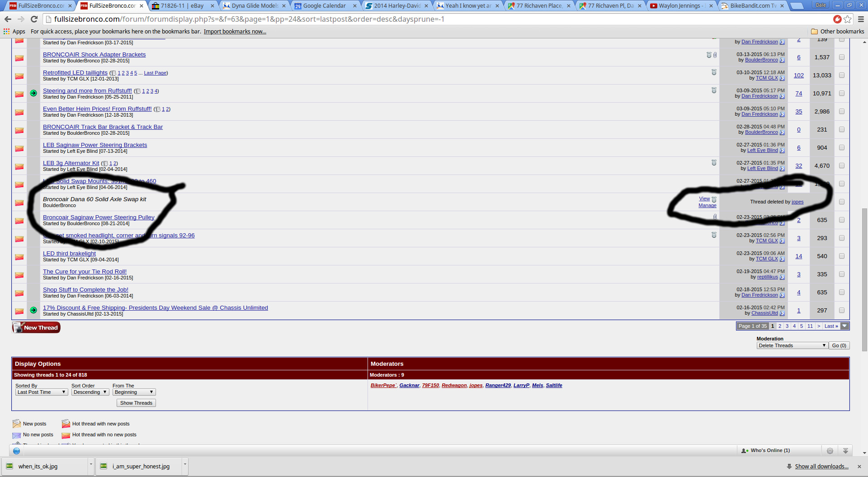The width and height of the screenshot is (868, 477).
Task: Click the settings gear icon in bottom bar
Action: pos(830,451)
